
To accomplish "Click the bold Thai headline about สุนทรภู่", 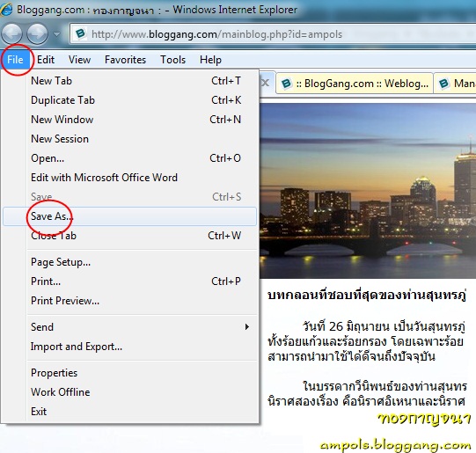I will (x=367, y=296).
